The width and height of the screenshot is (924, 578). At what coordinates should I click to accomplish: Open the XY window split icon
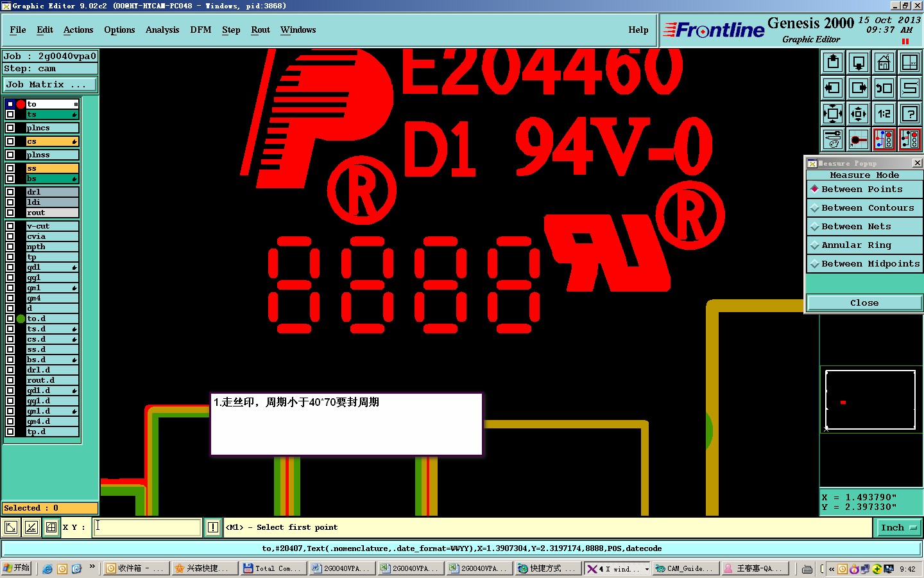click(x=910, y=62)
